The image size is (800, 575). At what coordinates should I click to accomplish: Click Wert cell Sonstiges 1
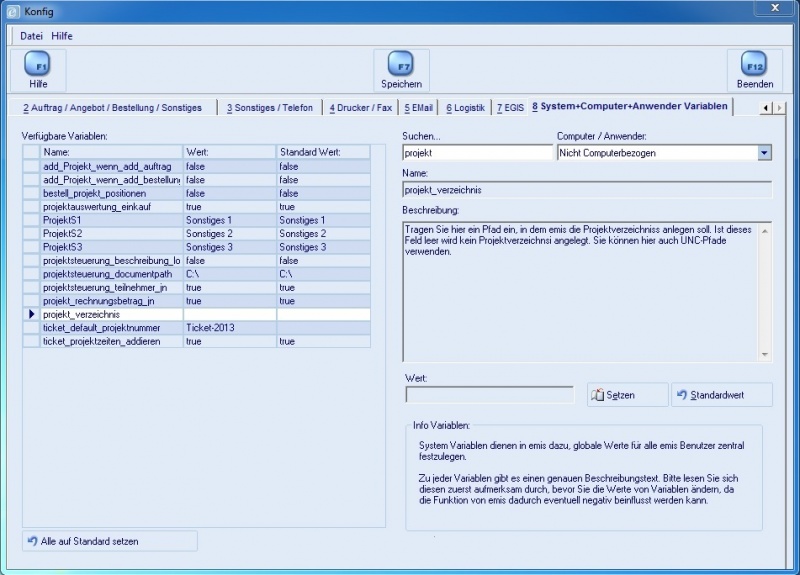(x=229, y=220)
